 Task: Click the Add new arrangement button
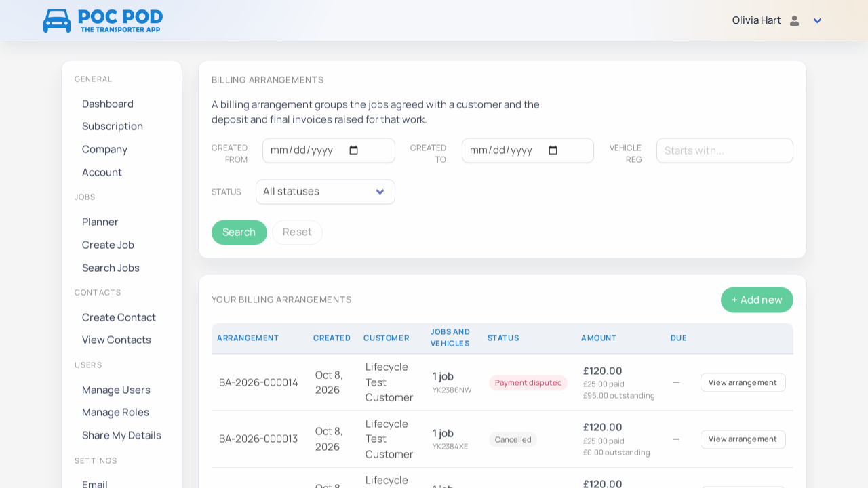(757, 300)
